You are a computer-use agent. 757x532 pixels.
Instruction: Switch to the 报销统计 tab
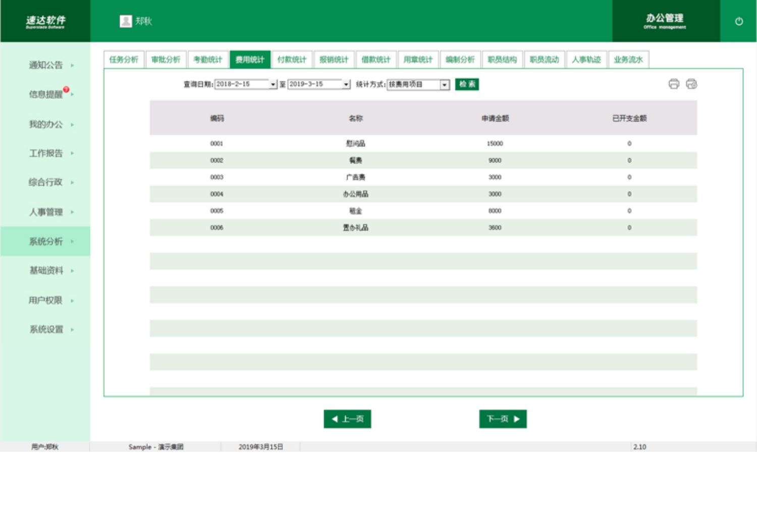pos(334,60)
